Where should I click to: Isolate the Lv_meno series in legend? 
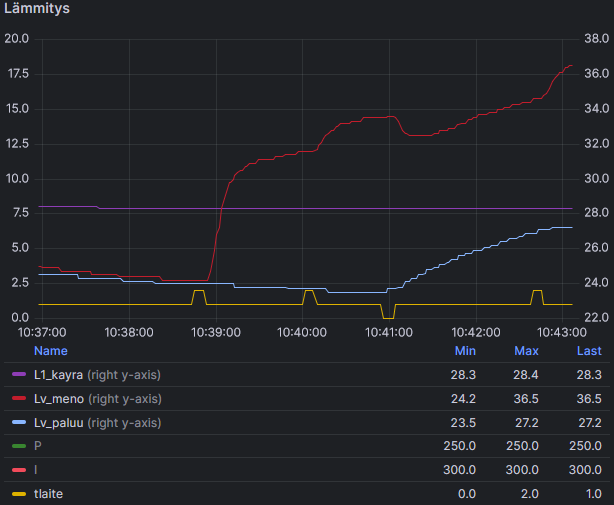[59, 399]
